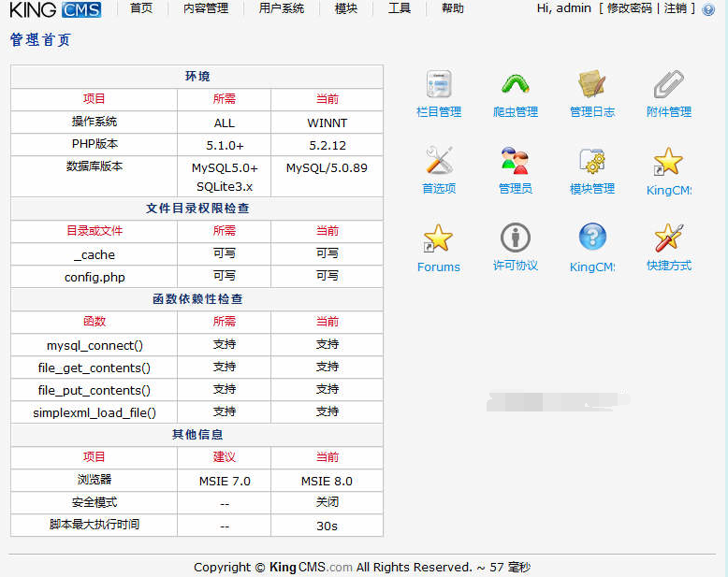This screenshot has height=577, width=728.
Task: Click the 5.2.12 PHP version cell
Action: pos(328,146)
